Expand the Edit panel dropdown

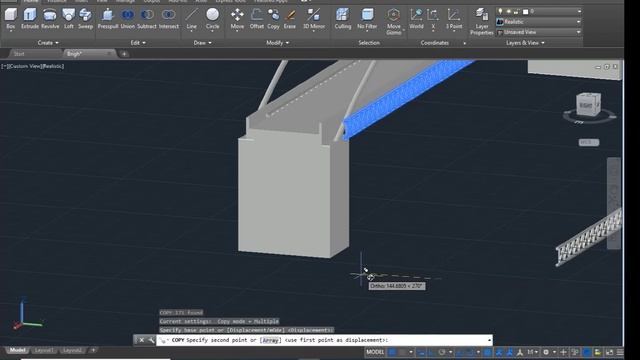(x=138, y=42)
